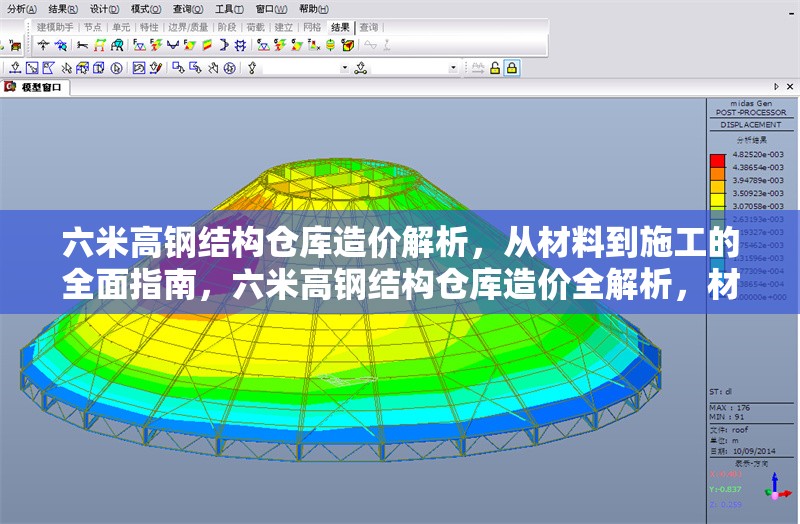This screenshot has width=800, height=524.
Task: Open the 工具(T) menu
Action: 229,9
